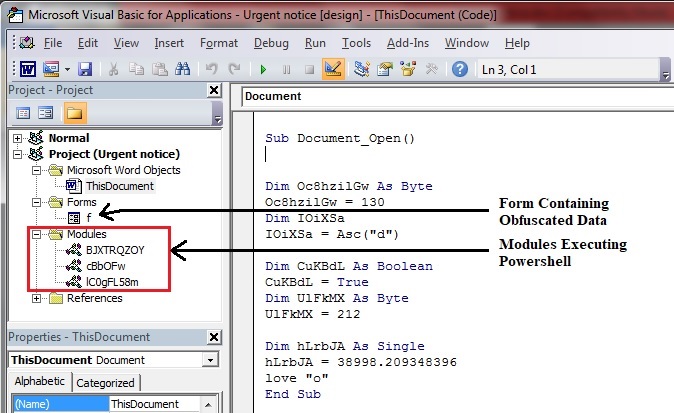This screenshot has width=674, height=413.
Task: Run the macro with green play icon
Action: coord(263,69)
